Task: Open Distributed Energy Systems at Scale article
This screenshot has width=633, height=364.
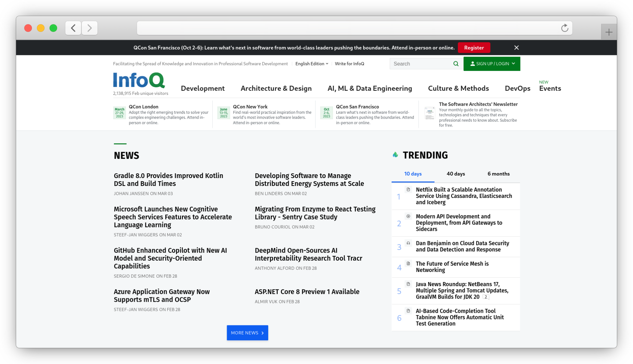Action: (x=309, y=180)
